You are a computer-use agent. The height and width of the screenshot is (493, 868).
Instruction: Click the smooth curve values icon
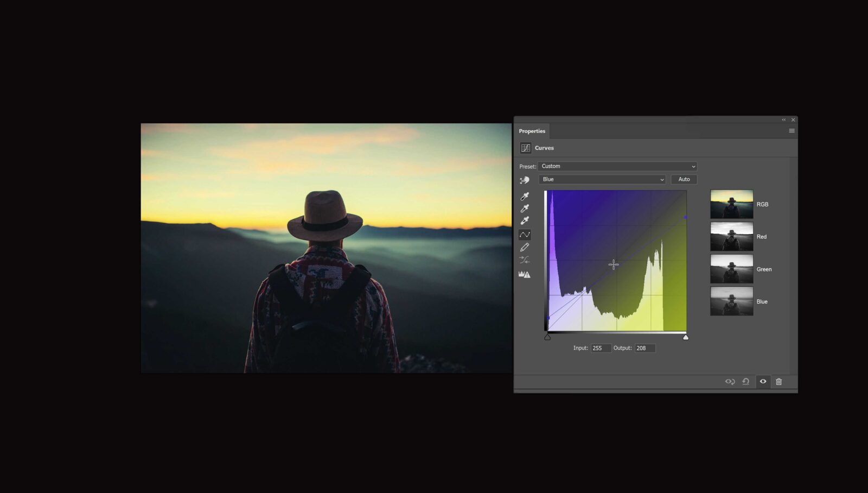pyautogui.click(x=525, y=259)
